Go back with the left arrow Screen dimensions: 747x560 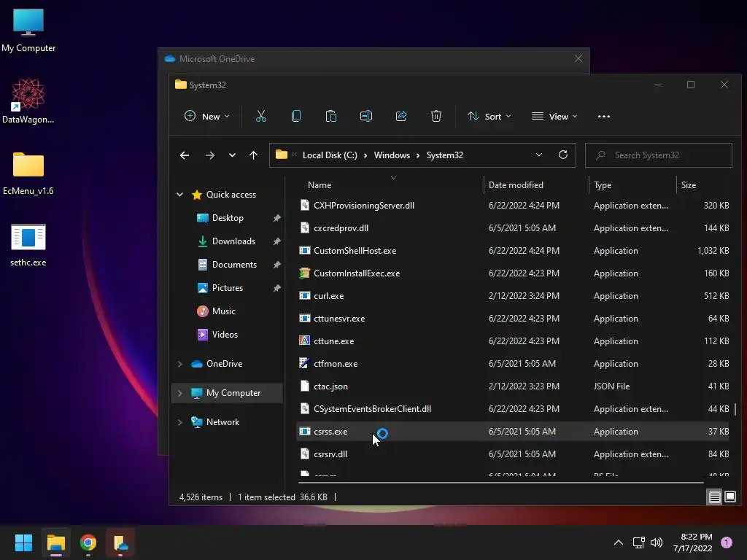click(185, 155)
